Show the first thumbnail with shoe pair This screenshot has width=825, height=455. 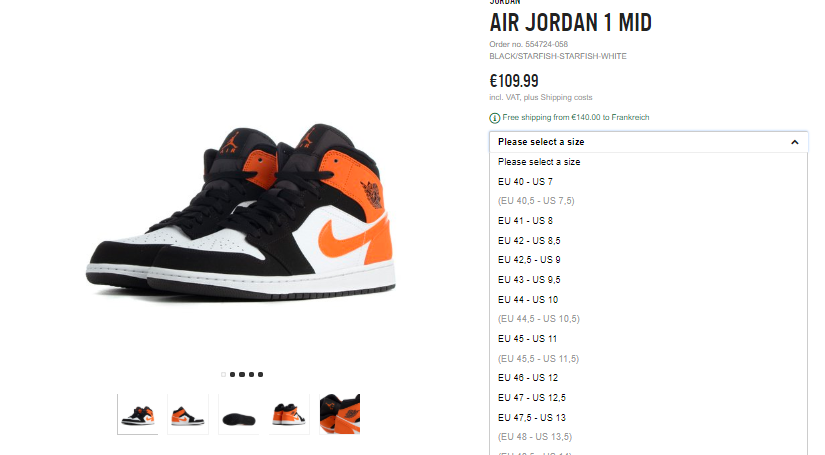pyautogui.click(x=137, y=414)
